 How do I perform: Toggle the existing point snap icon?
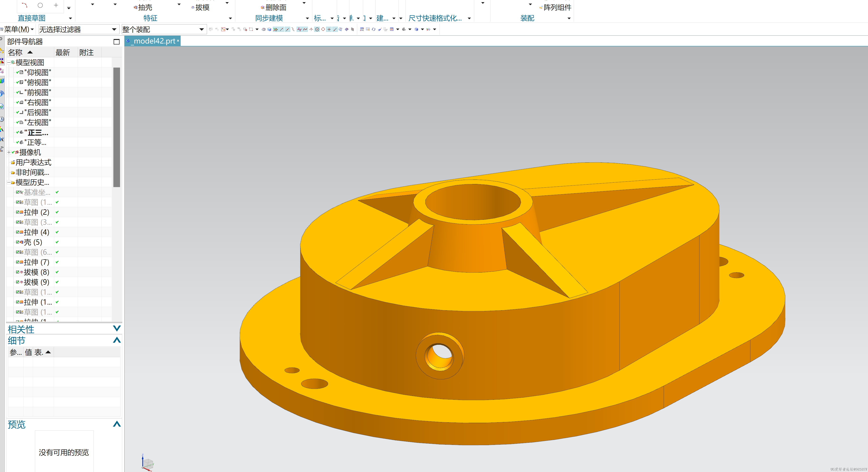click(329, 29)
